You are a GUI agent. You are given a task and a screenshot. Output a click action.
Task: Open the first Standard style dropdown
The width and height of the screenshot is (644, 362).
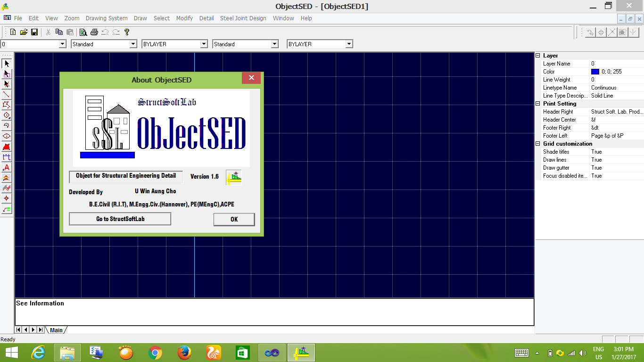[x=133, y=44]
